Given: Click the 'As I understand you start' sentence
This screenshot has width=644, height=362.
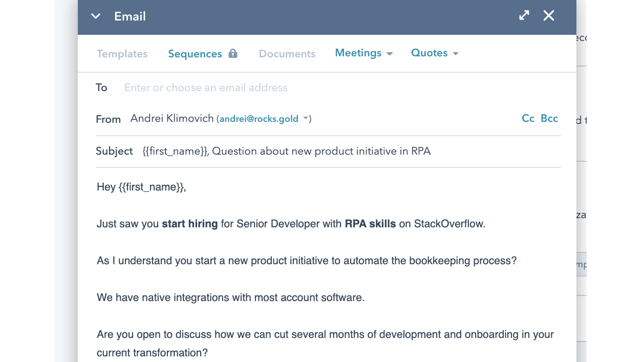Looking at the screenshot, I should pyautogui.click(x=306, y=261).
